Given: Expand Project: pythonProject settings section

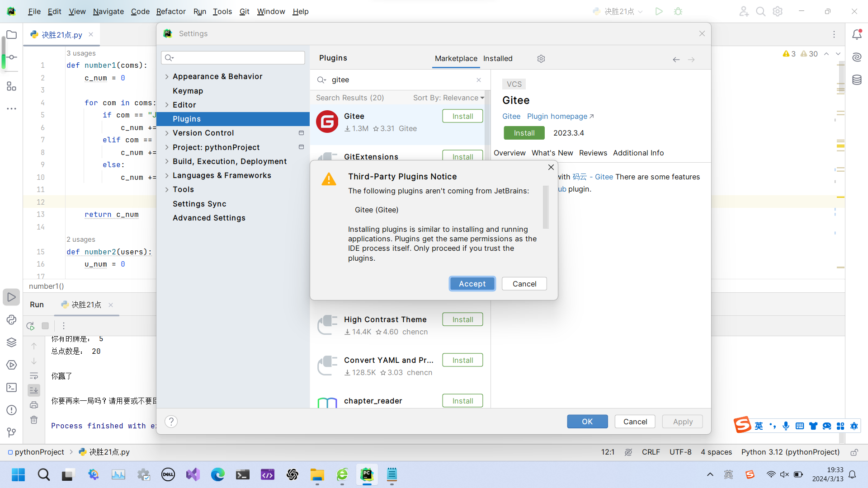Looking at the screenshot, I should (167, 147).
